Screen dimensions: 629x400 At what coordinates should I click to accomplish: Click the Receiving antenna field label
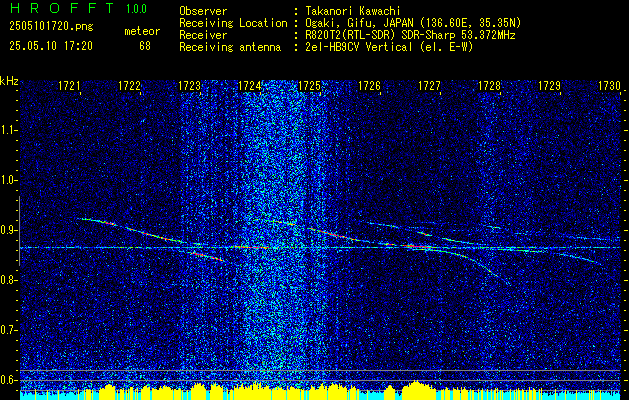tap(230, 47)
